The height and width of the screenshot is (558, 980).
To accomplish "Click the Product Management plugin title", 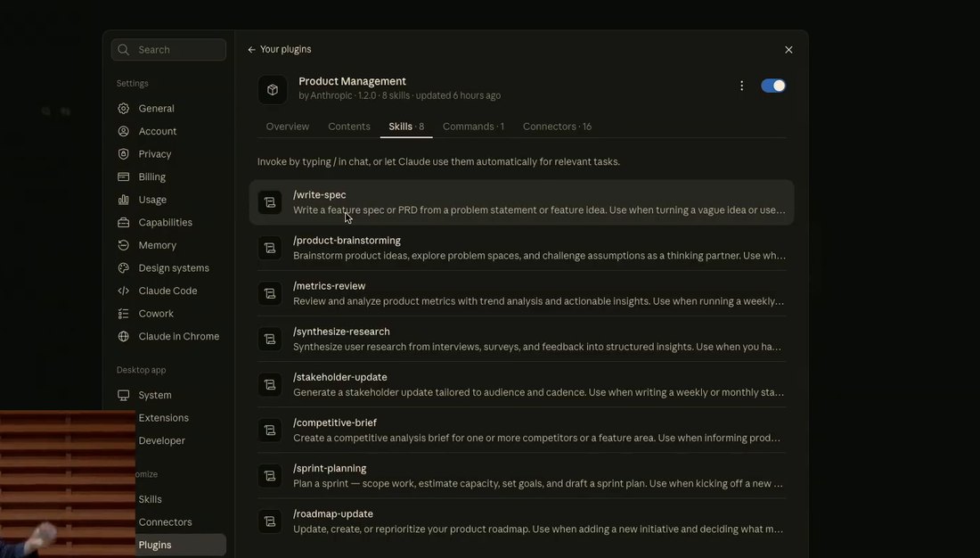I will click(x=353, y=81).
